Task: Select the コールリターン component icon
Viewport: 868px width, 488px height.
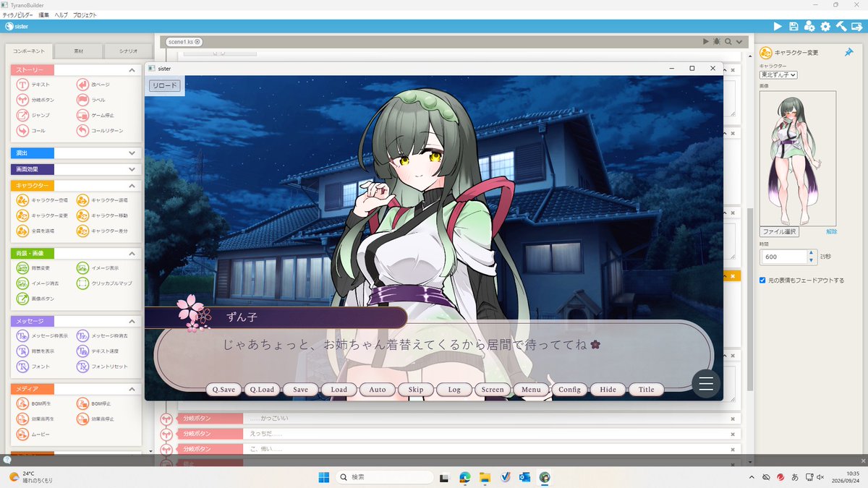Action: point(82,130)
